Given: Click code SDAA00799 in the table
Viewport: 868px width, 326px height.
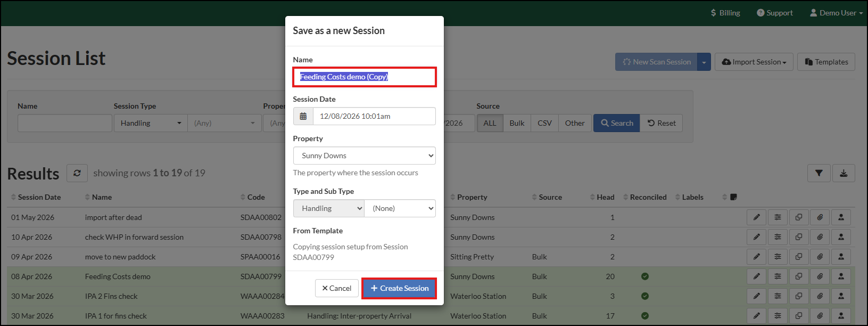Looking at the screenshot, I should 261,276.
